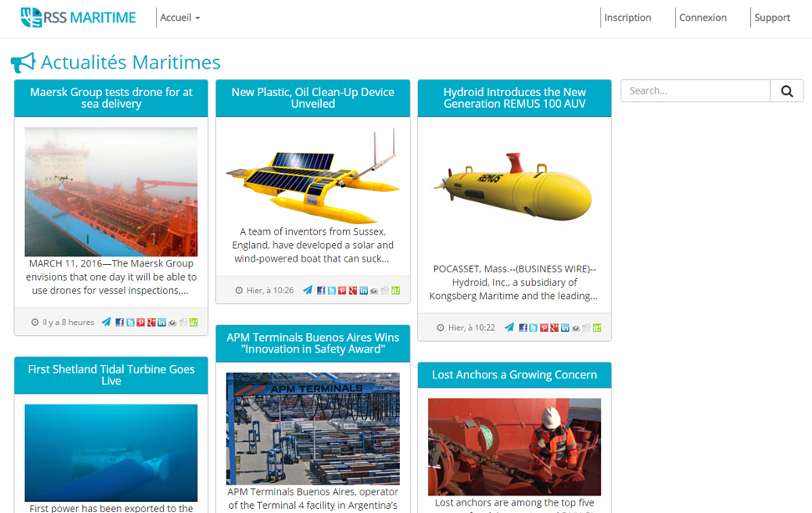This screenshot has height=513, width=812.
Task: Open "Lost Anchors a Growing Concern" title
Action: coord(515,375)
